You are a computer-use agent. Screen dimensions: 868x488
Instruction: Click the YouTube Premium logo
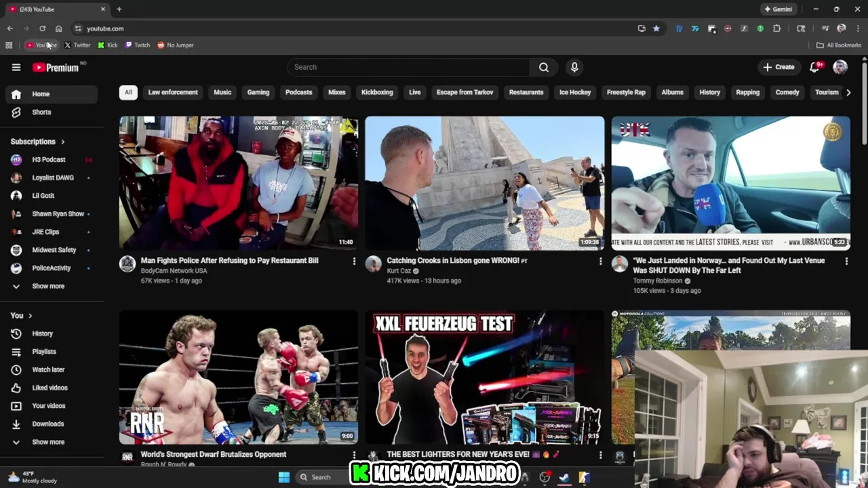[56, 67]
